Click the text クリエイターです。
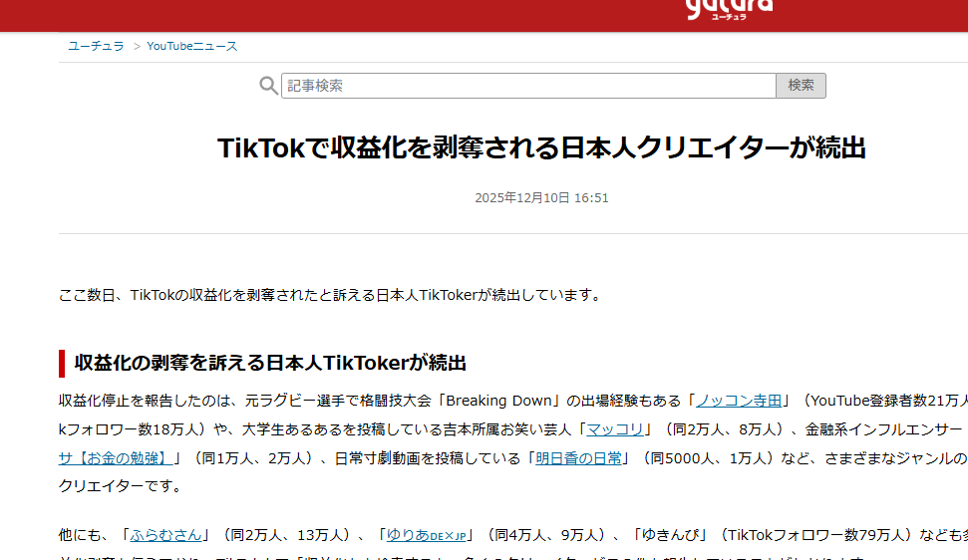 point(122,486)
